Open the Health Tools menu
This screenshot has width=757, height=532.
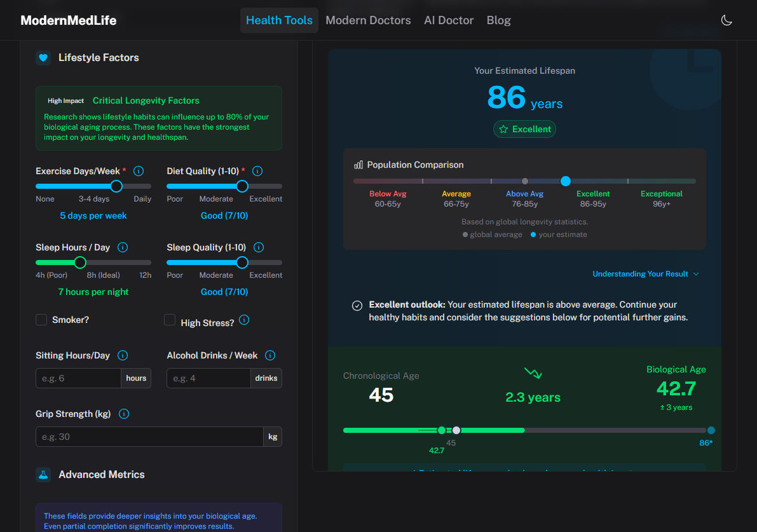pyautogui.click(x=279, y=20)
